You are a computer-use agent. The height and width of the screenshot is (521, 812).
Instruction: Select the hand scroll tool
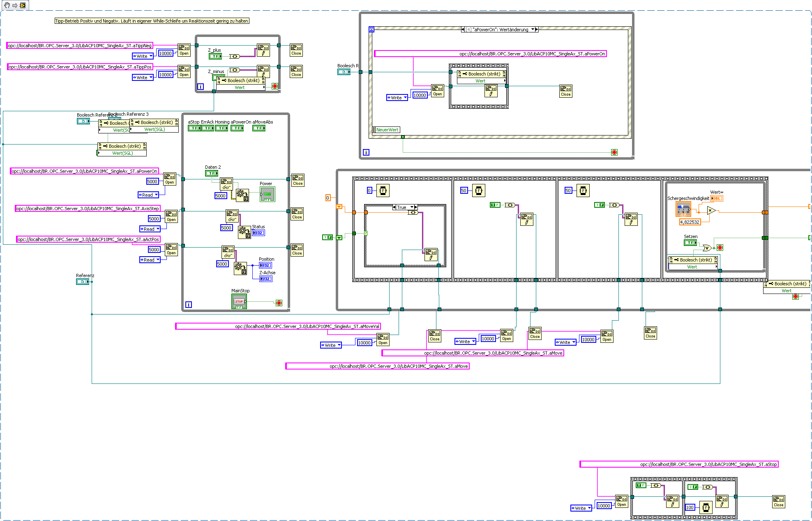pyautogui.click(x=7, y=5)
